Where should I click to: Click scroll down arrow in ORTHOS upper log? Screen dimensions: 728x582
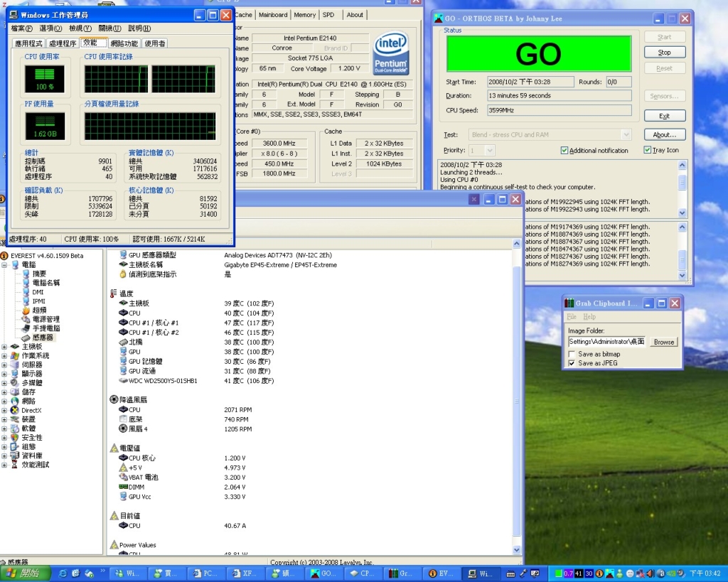(682, 212)
